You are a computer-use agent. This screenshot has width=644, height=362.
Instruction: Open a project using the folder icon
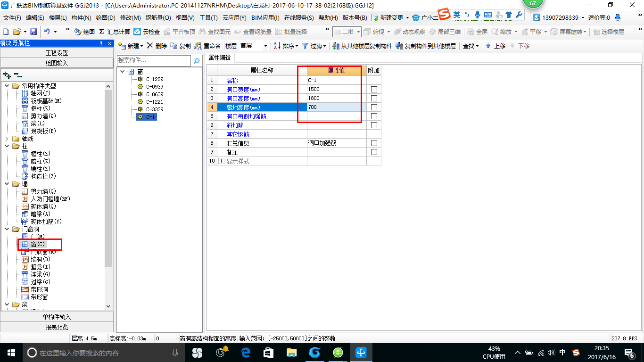[17, 32]
